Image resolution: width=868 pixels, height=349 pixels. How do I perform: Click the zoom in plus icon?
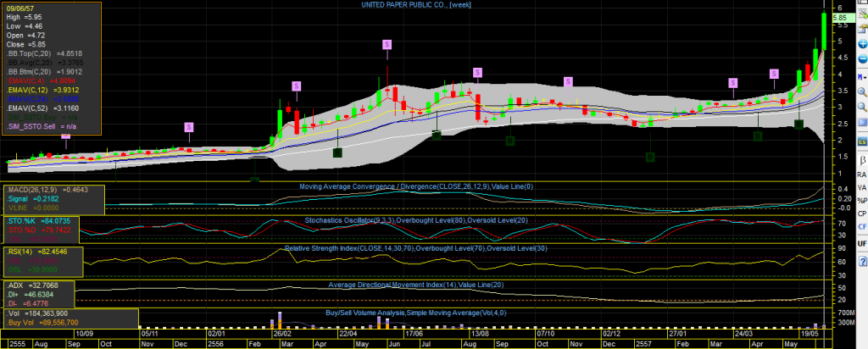862,44
